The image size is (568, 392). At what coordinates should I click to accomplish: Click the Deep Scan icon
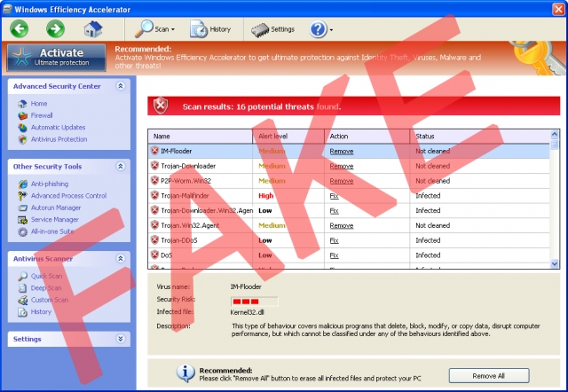click(x=22, y=288)
